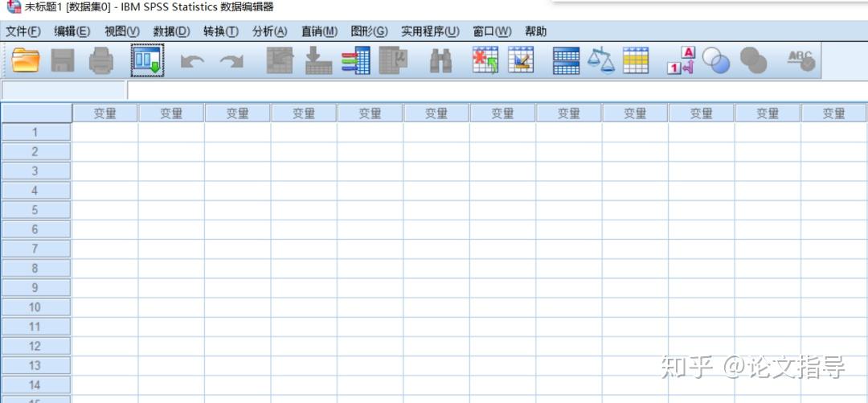The image size is (868, 403).
Task: Click the Split file icon
Action: (x=567, y=60)
